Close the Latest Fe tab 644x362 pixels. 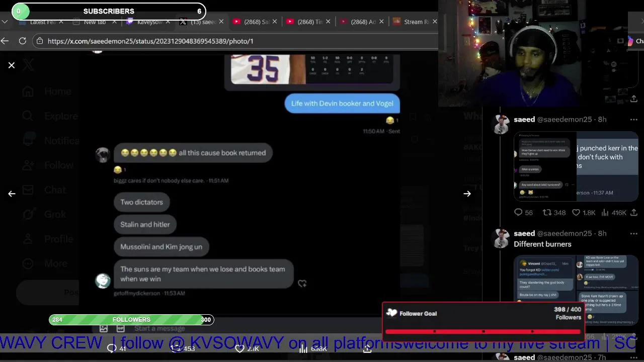tap(61, 22)
